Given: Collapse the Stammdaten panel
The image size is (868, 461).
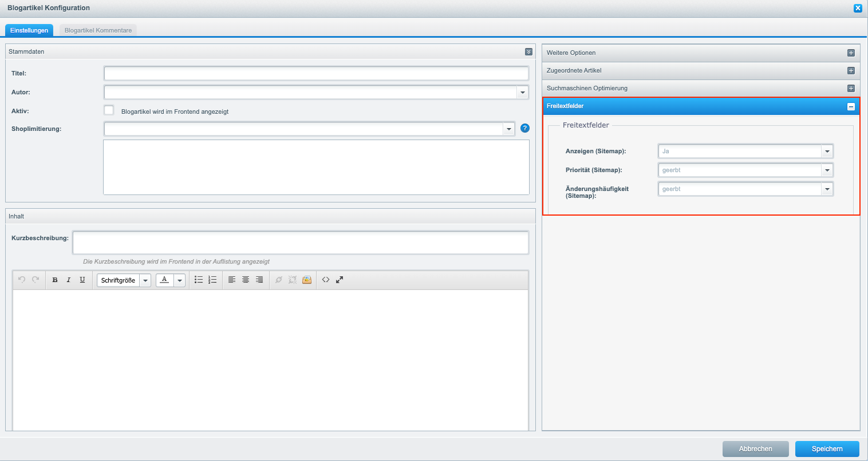Looking at the screenshot, I should pos(528,51).
